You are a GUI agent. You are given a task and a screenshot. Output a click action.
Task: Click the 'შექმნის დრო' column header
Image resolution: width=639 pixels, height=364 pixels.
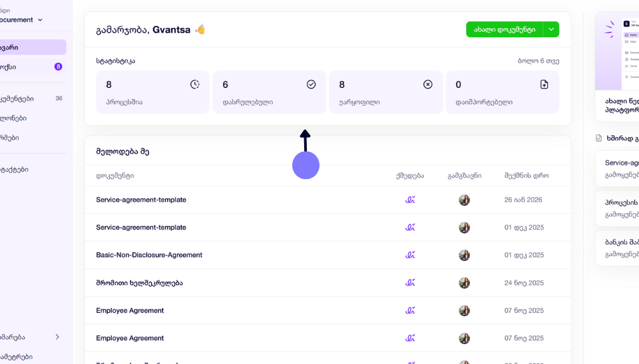click(527, 176)
